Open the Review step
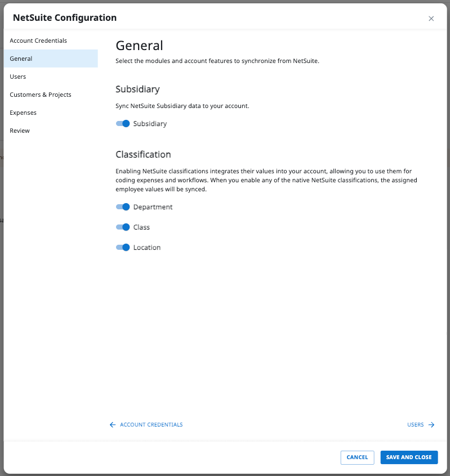Viewport: 450px width, 476px height. tap(19, 131)
